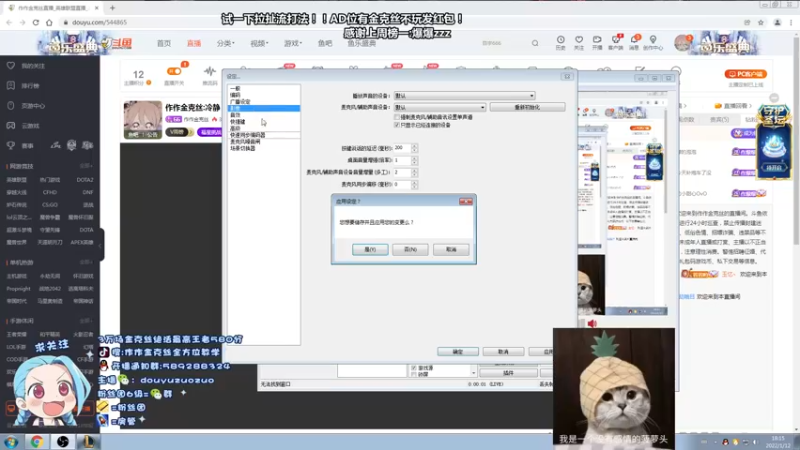
Task: Open the microphone/auxiliary audio device dropdown
Action: click(439, 107)
